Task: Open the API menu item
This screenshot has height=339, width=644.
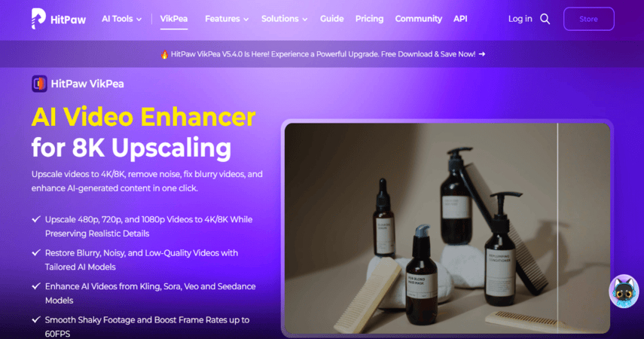Action: pyautogui.click(x=460, y=19)
